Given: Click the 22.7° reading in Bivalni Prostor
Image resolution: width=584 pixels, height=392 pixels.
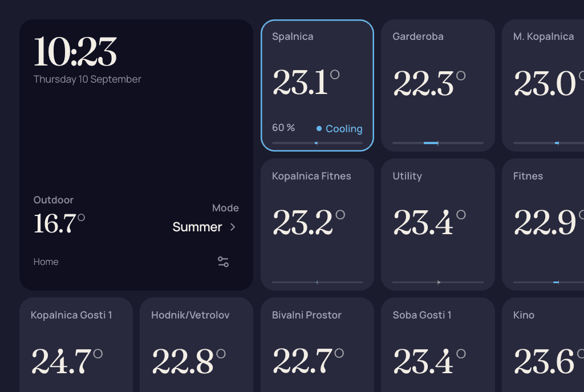Looking at the screenshot, I should (308, 361).
